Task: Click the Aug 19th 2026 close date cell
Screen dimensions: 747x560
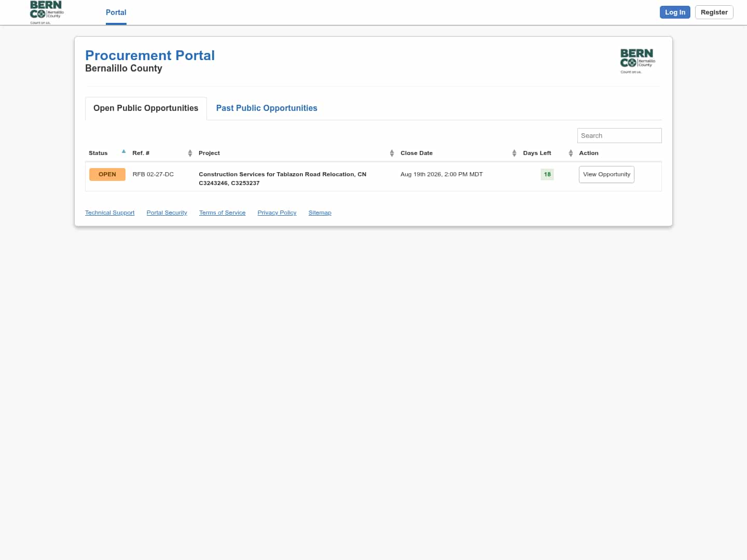Action: point(441,174)
